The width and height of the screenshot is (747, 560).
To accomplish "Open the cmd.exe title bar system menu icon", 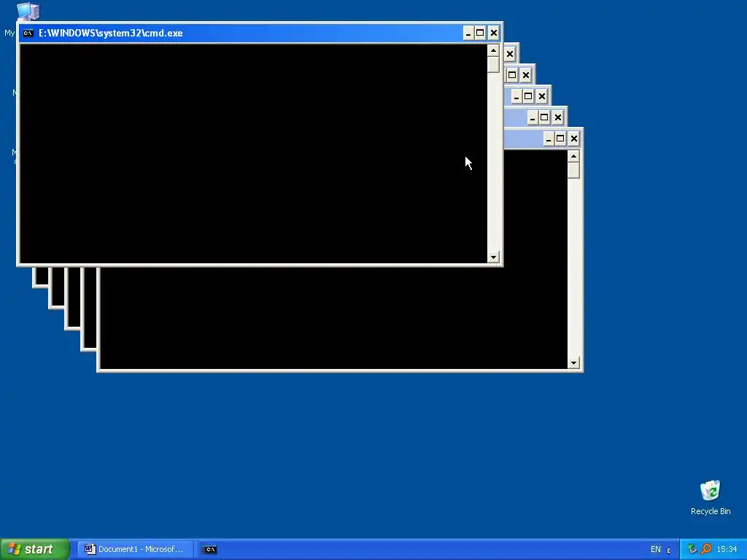I will (x=28, y=33).
